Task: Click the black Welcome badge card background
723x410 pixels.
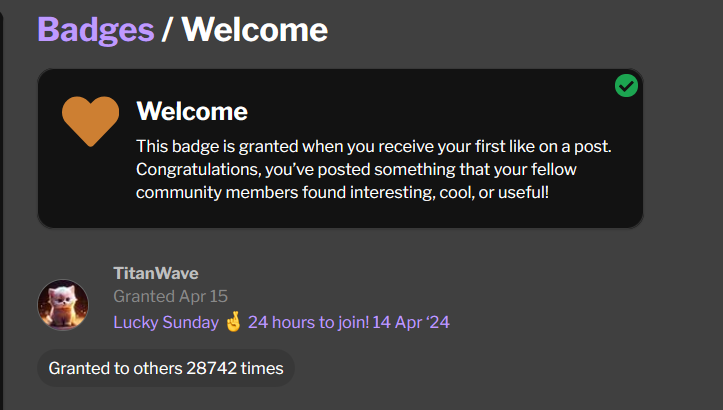Action: point(340,149)
